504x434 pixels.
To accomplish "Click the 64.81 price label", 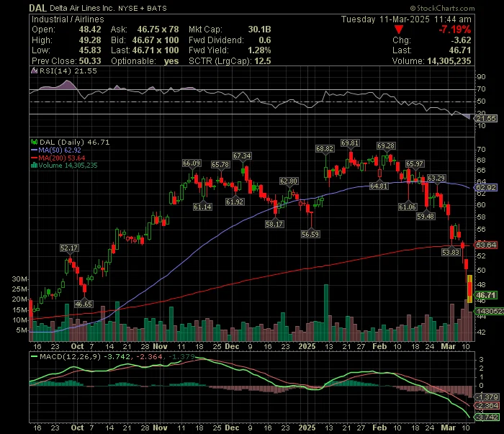I will [x=379, y=186].
